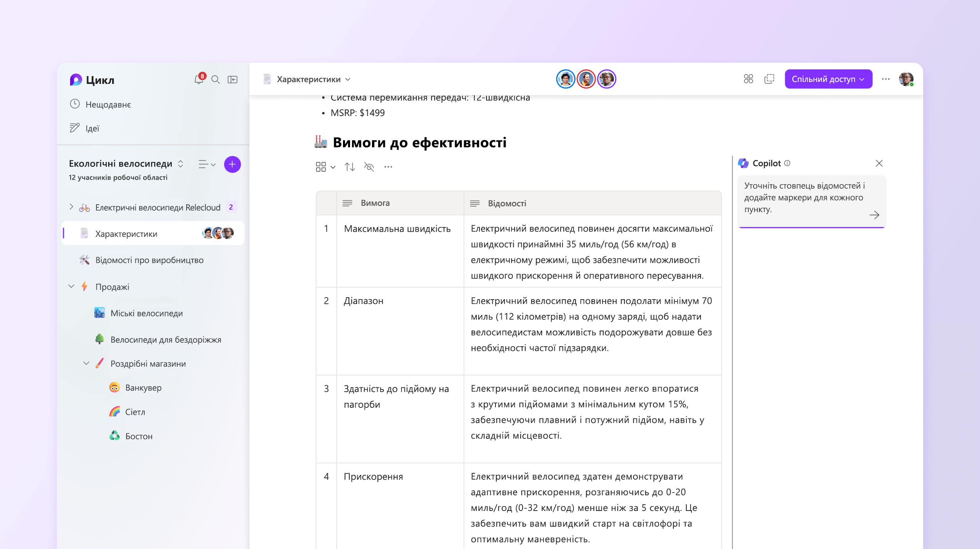Click the sidebar layout toggle icon
Viewport: 980px width, 549px height.
[x=233, y=80]
